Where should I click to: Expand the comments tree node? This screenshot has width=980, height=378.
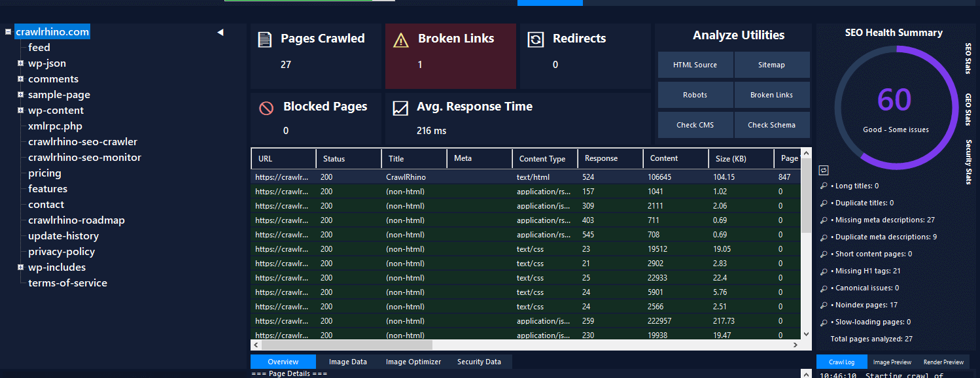21,78
